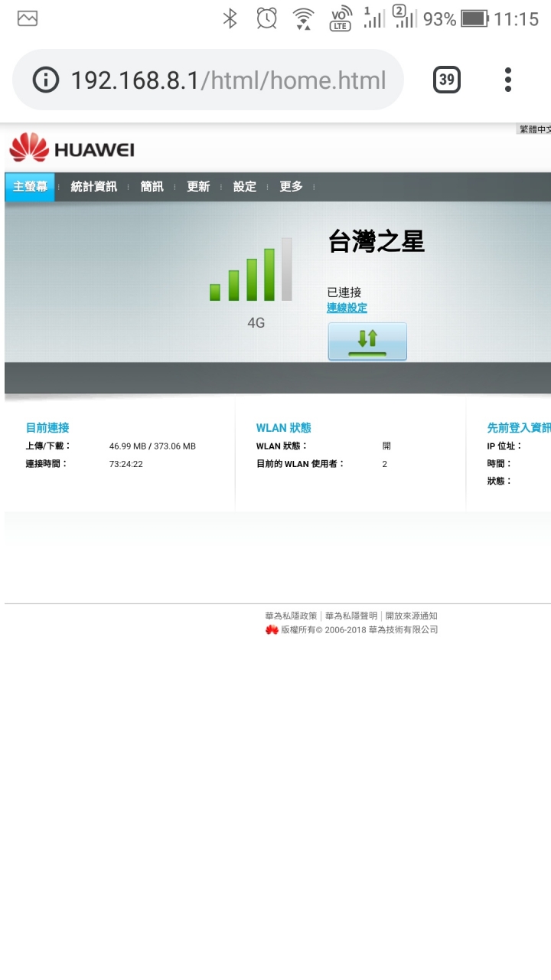Click the 連接時間 label
The image size is (551, 980).
click(47, 464)
